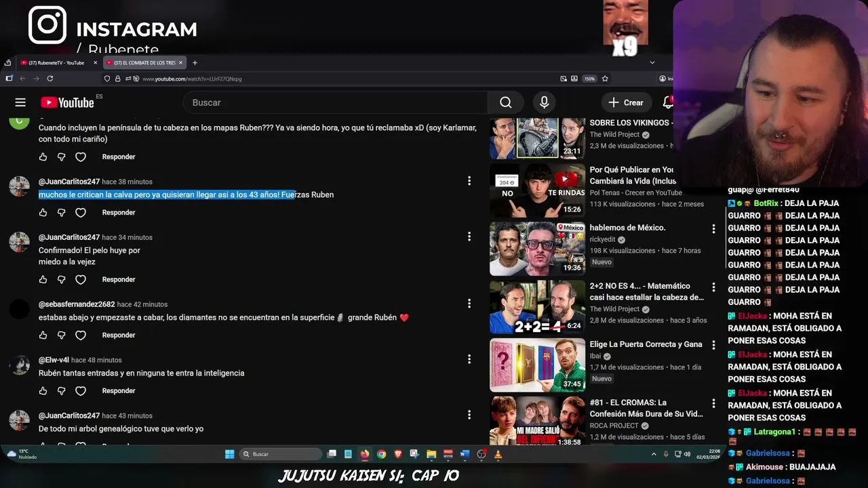Reply to the Karlamar península comment
The width and height of the screenshot is (868, 488).
[119, 157]
